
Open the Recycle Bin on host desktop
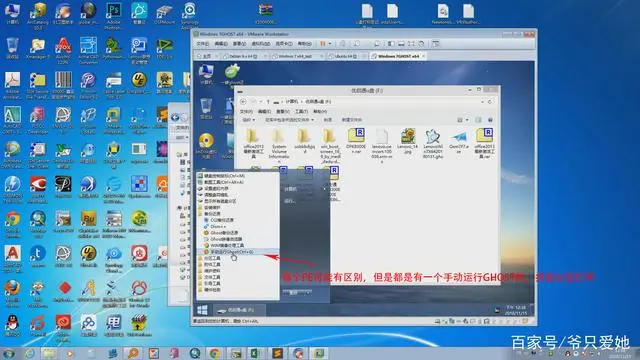pos(12,49)
